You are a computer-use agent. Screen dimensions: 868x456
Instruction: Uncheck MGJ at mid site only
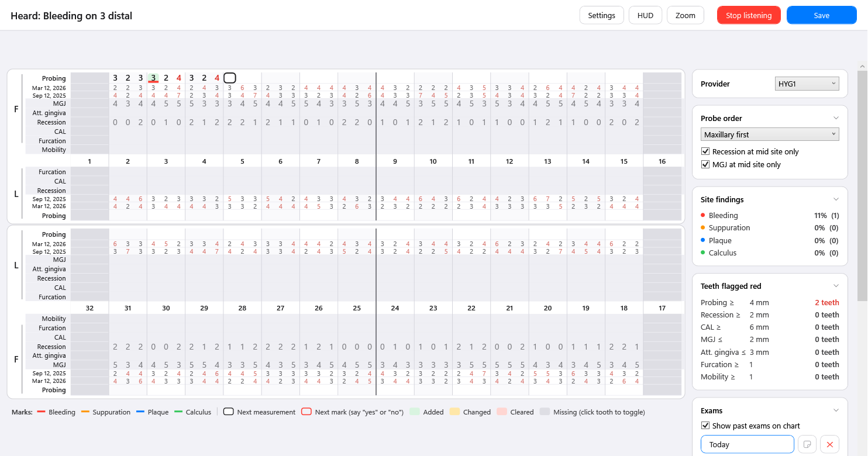[x=705, y=164]
